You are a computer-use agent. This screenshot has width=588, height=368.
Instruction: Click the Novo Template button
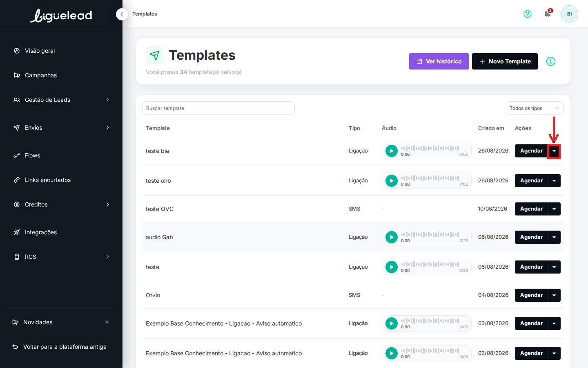[505, 61]
